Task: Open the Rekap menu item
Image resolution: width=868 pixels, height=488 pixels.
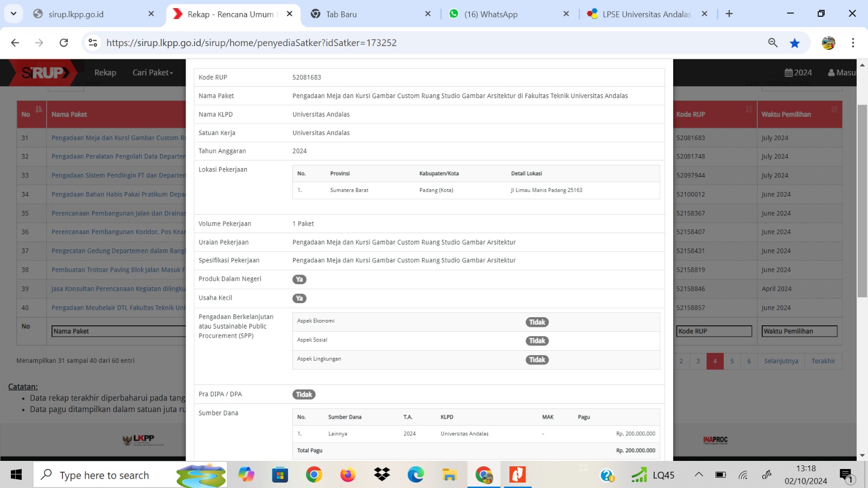Action: pos(105,73)
